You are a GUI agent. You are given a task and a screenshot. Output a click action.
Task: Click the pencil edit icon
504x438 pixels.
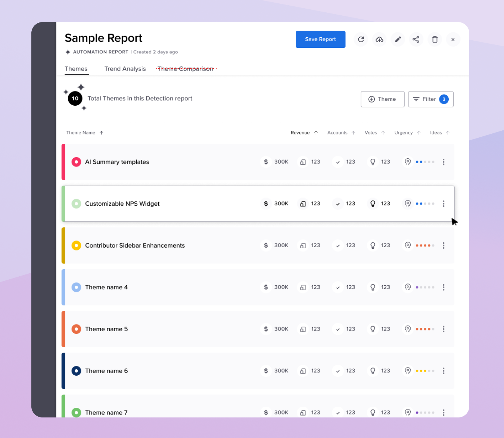(x=398, y=39)
